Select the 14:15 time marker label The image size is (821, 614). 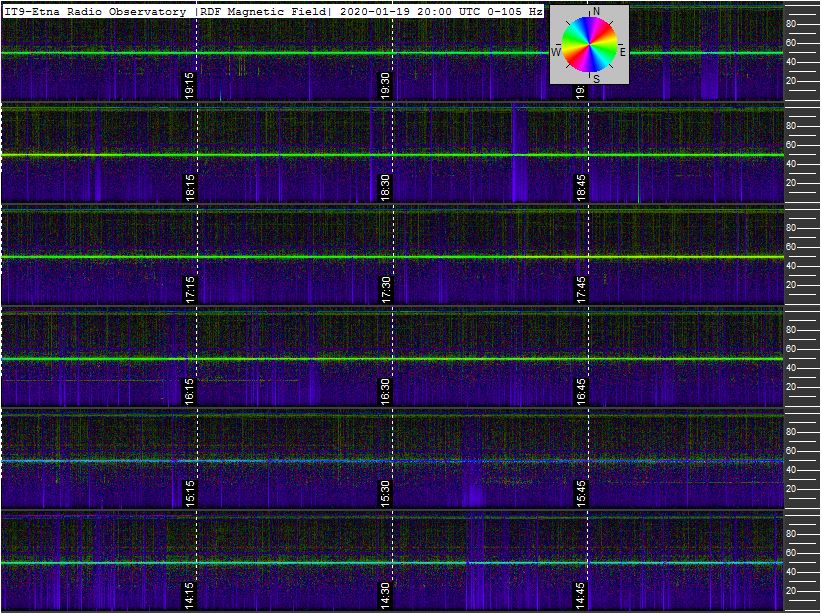pos(190,596)
